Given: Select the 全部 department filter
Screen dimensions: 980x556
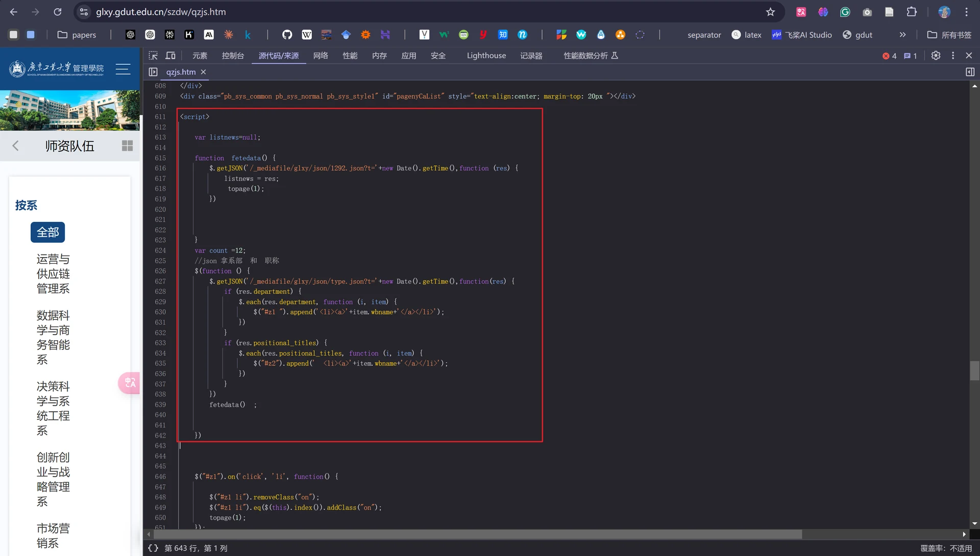Looking at the screenshot, I should (48, 233).
